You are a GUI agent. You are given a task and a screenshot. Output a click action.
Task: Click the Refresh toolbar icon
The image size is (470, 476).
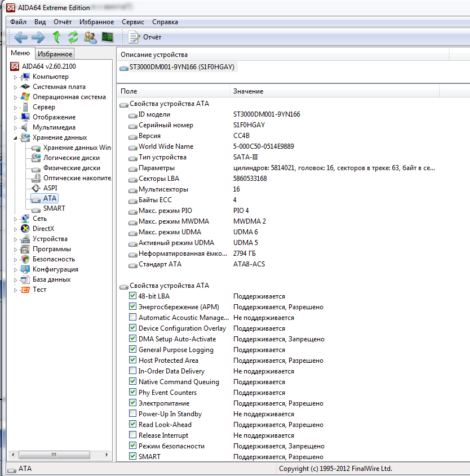coord(73,37)
